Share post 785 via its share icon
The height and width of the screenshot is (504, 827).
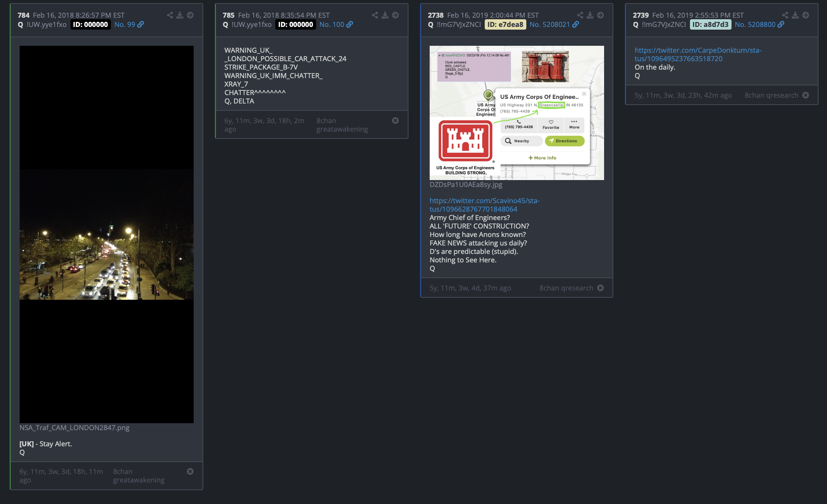point(375,15)
